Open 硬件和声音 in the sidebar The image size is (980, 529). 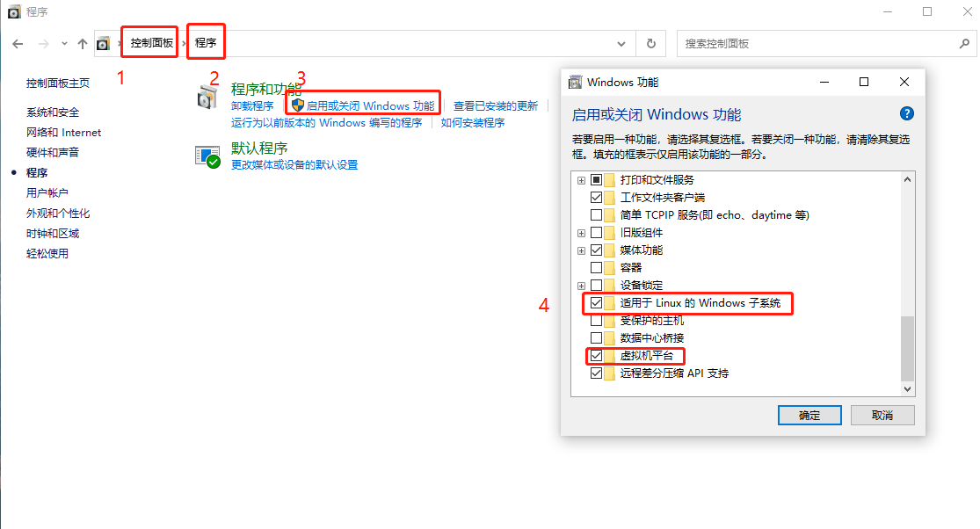[53, 152]
